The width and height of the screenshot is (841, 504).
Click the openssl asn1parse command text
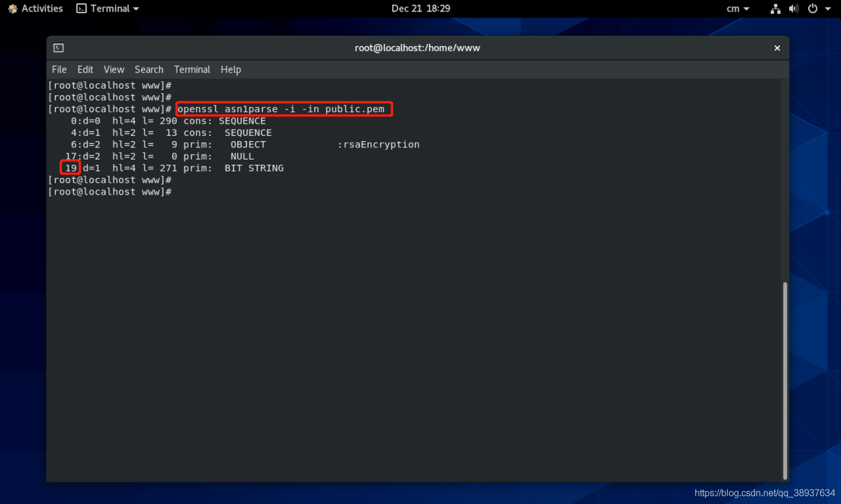(x=281, y=109)
